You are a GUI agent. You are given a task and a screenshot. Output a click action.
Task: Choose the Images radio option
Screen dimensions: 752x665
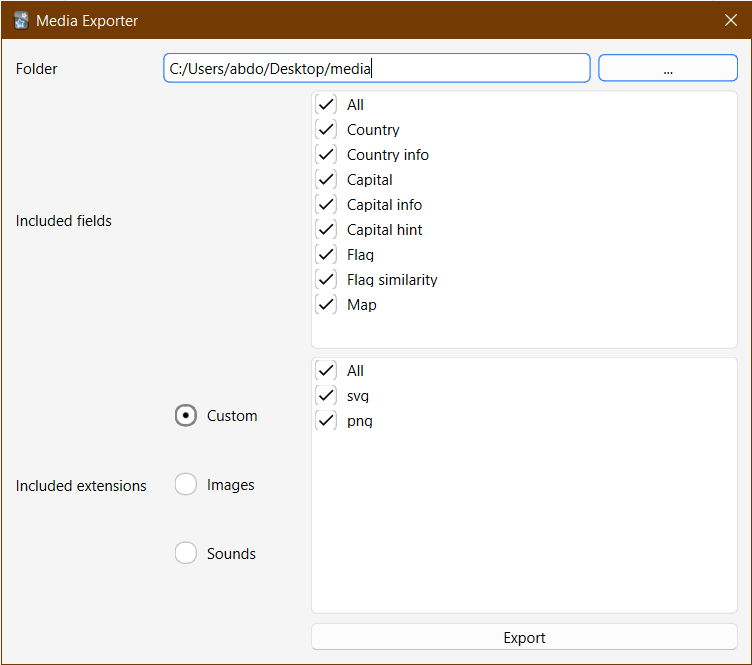pos(186,484)
